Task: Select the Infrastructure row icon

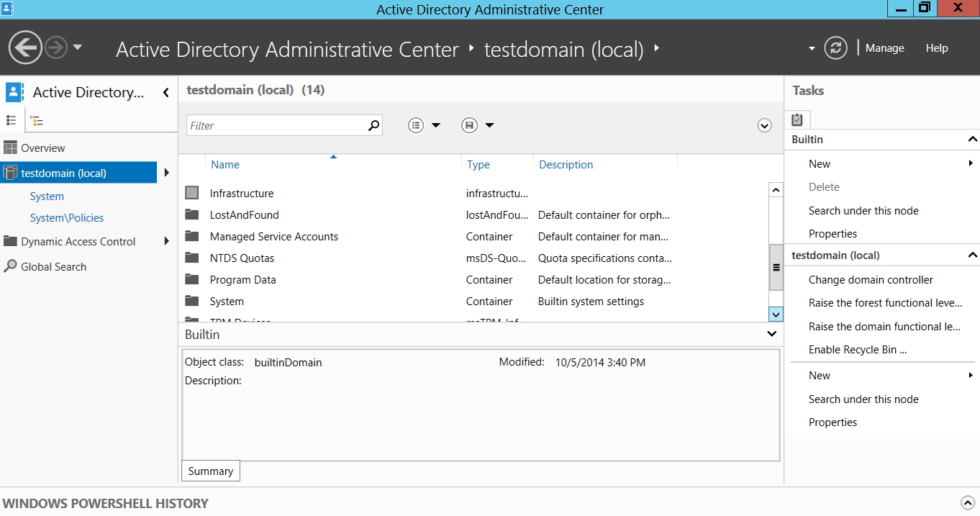Action: 191,193
